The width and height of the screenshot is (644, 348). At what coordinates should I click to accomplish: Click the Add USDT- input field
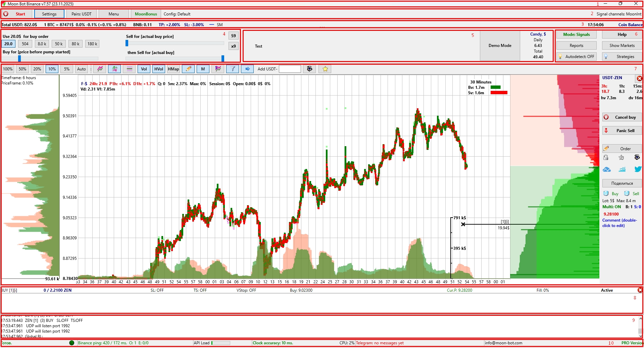coord(290,69)
